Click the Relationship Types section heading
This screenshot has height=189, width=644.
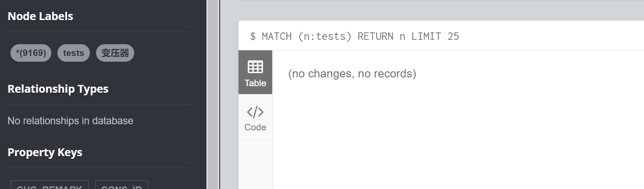coord(58,89)
